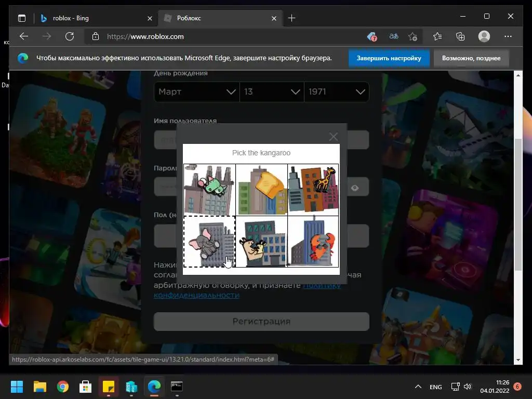This screenshot has width=532, height=399.
Task: Close the roblox - Bing tab
Action: tap(150, 18)
